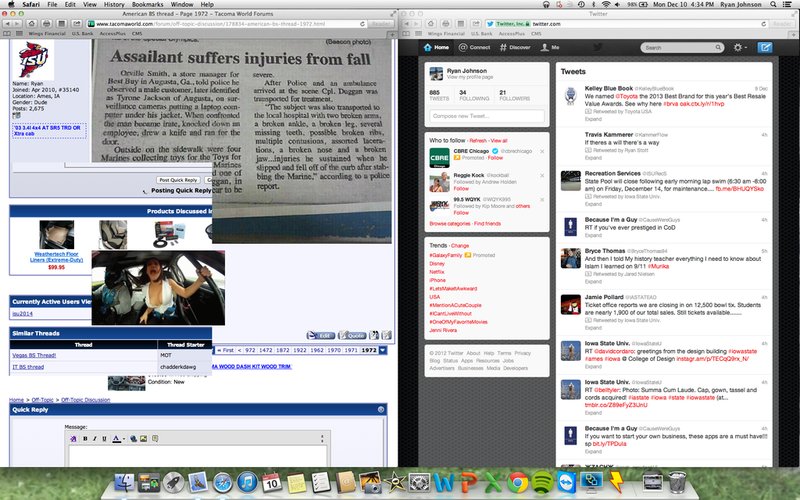Open Finder from the Dock
This screenshot has height=500, width=800.
[124, 482]
